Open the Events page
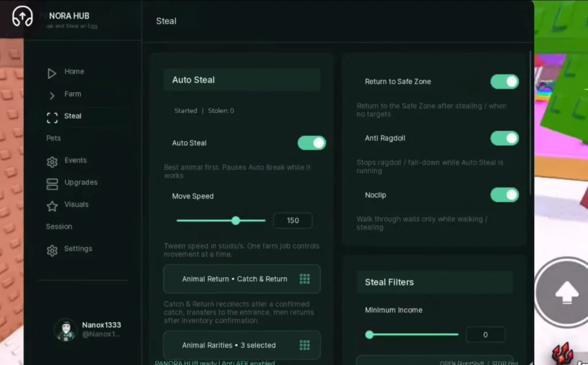This screenshot has width=588, height=365. 75,160
